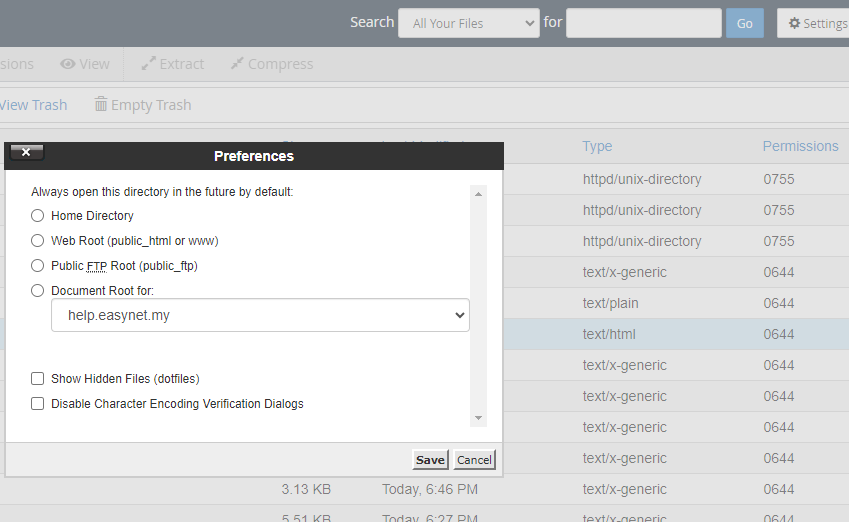Open the help.easynet.my domain dropdown
Screen dimensions: 849x522
tap(260, 315)
